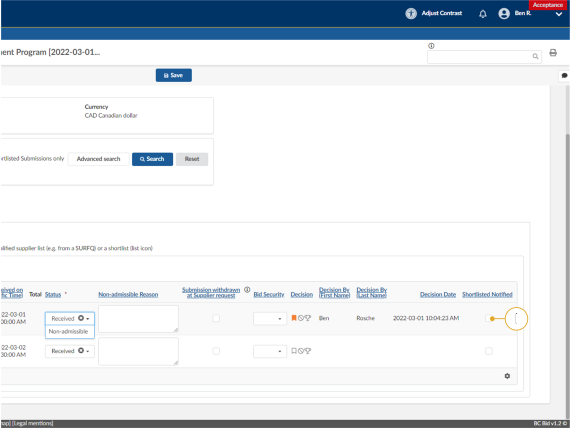
Task: Click the Legal mentions footer link
Action: coord(33,423)
